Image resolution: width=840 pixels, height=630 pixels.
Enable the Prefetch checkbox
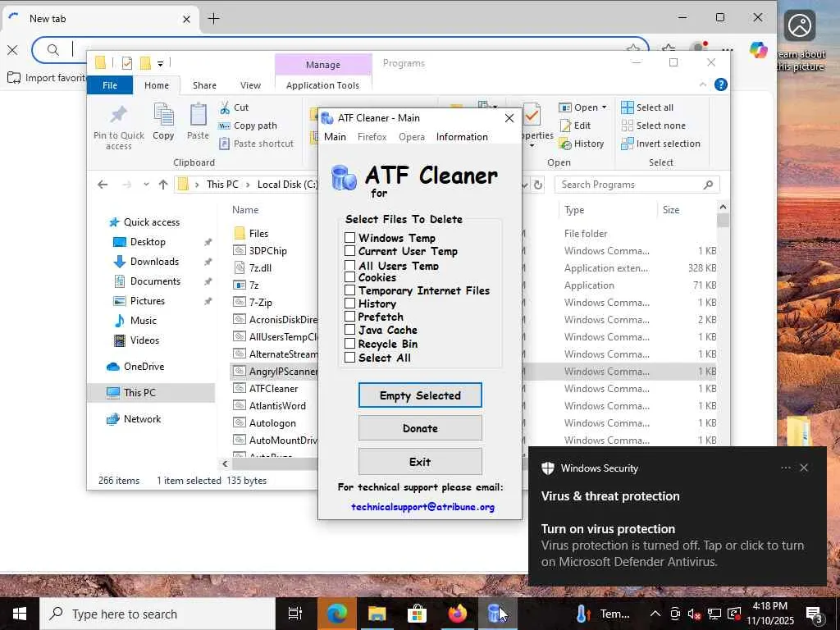349,316
